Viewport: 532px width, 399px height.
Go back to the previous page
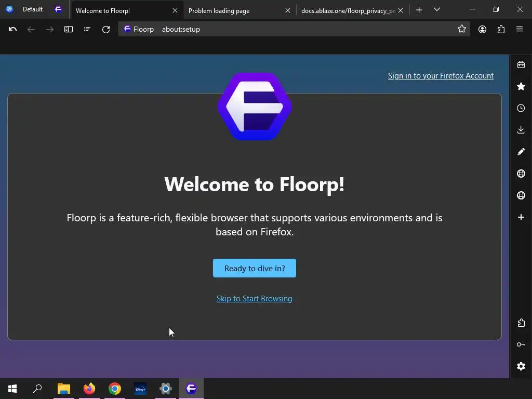[31, 30]
